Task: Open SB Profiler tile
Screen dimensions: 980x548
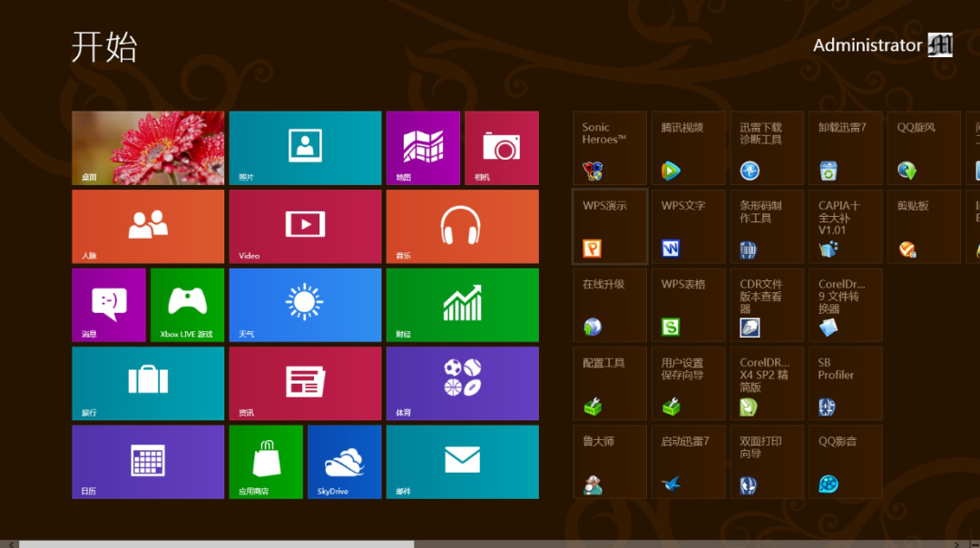Action: click(x=847, y=384)
